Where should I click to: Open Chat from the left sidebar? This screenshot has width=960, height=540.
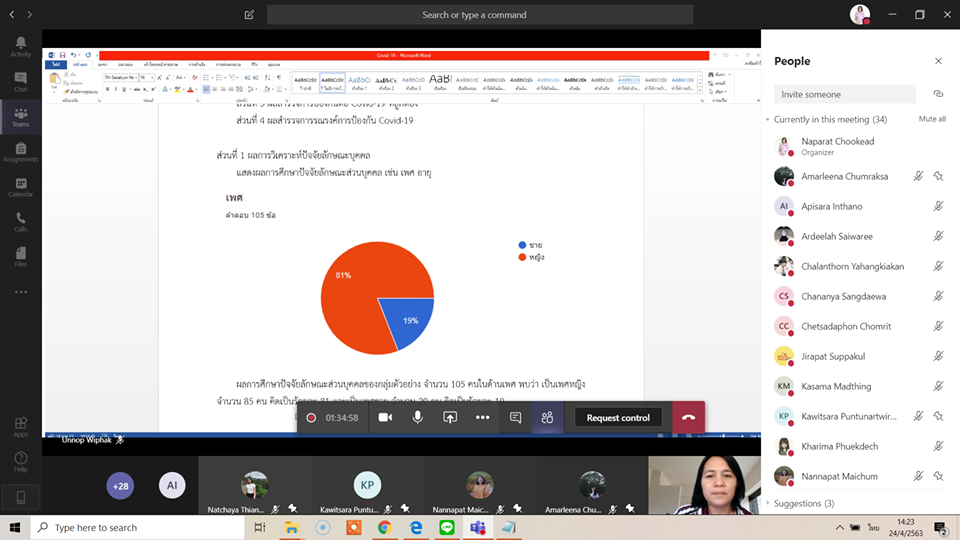click(20, 82)
